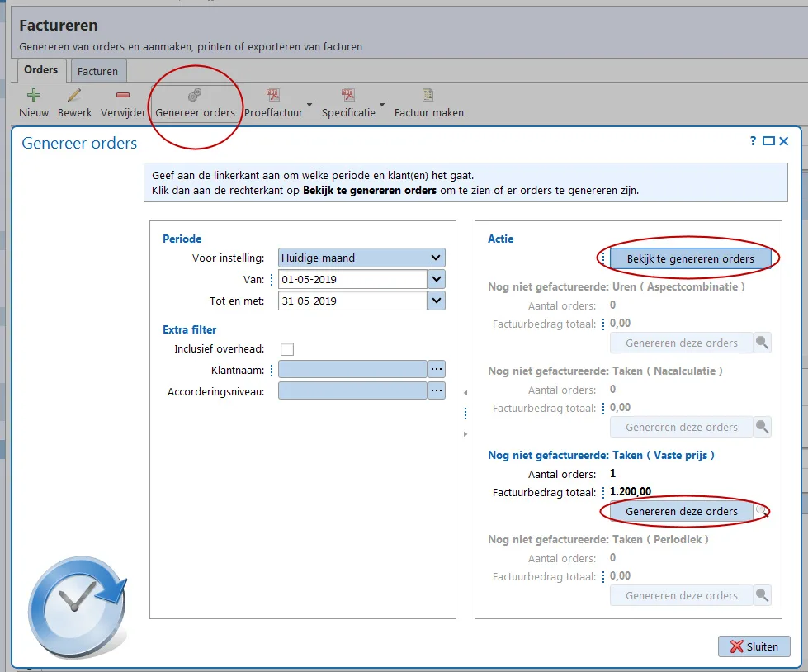Click Genereren deze orders for Taken (Periodiek)
This screenshot has width=808, height=672.
pyautogui.click(x=681, y=595)
